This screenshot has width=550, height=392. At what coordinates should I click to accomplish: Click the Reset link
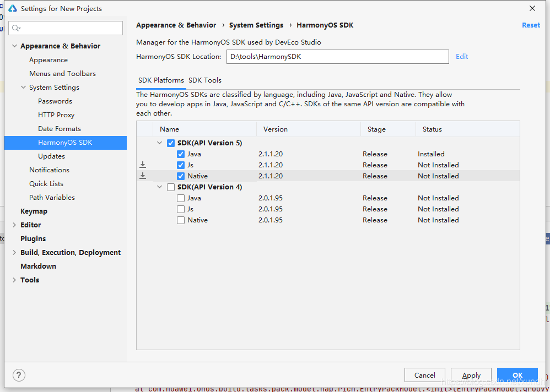click(x=531, y=25)
